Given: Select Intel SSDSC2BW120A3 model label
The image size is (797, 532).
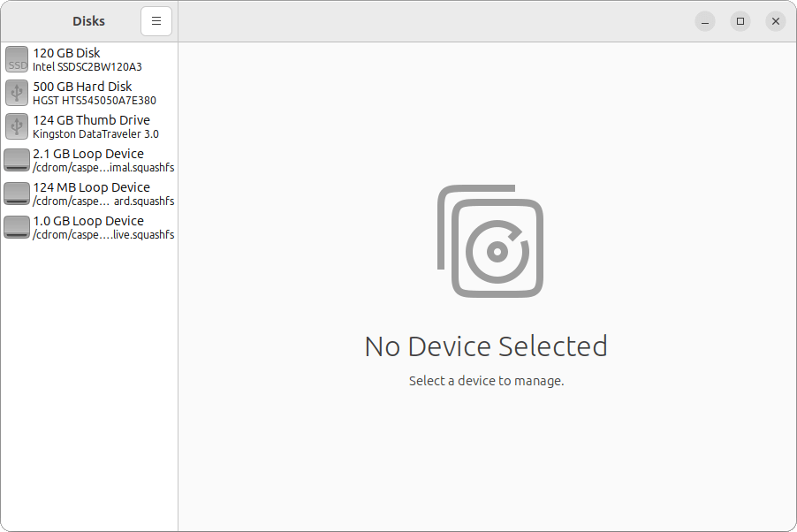Looking at the screenshot, I should tap(87, 66).
